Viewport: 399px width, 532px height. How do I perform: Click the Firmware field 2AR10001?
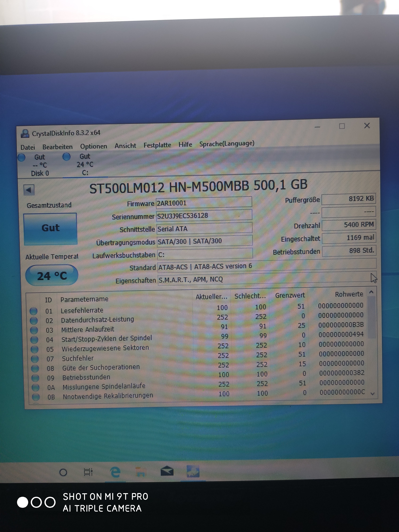[x=204, y=203]
